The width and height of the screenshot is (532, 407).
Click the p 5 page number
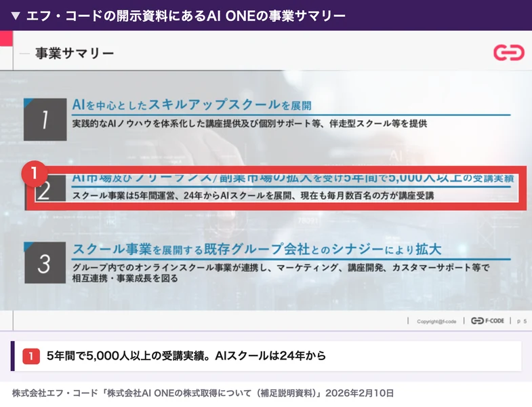coord(522,322)
